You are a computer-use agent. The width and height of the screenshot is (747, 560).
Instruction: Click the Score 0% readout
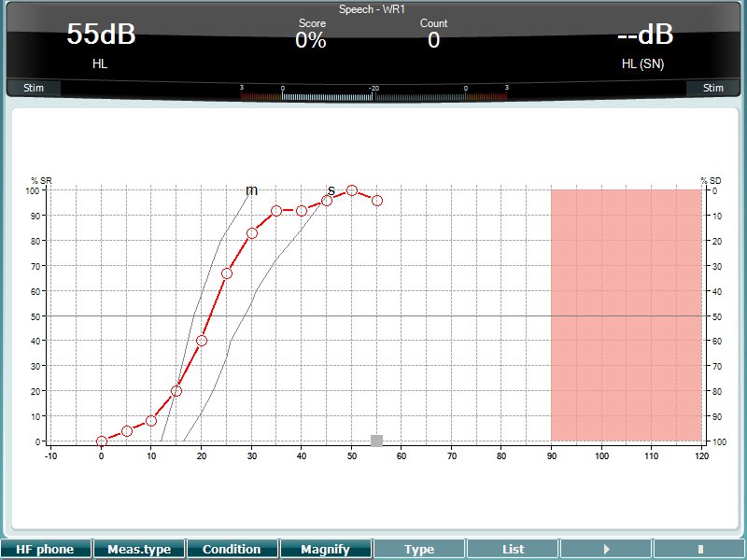[311, 35]
